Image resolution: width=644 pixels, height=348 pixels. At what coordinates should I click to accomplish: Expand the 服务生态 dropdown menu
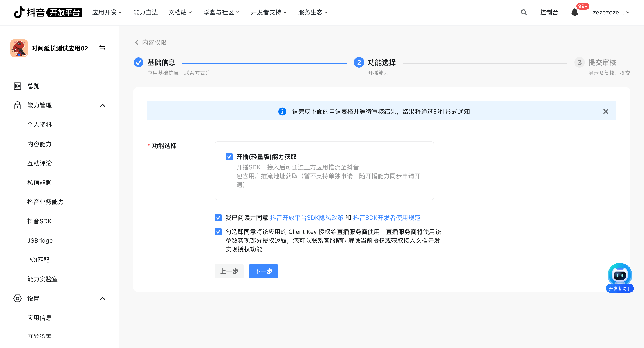coord(313,12)
